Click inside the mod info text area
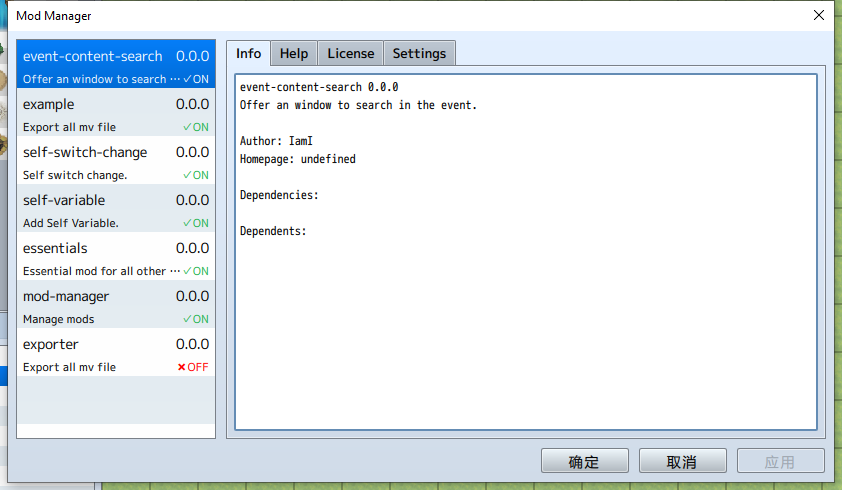This screenshot has width=842, height=490. (x=526, y=251)
